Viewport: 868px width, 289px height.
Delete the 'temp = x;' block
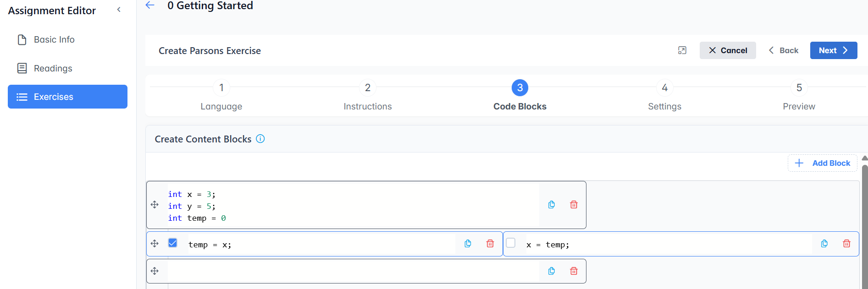(x=490, y=244)
